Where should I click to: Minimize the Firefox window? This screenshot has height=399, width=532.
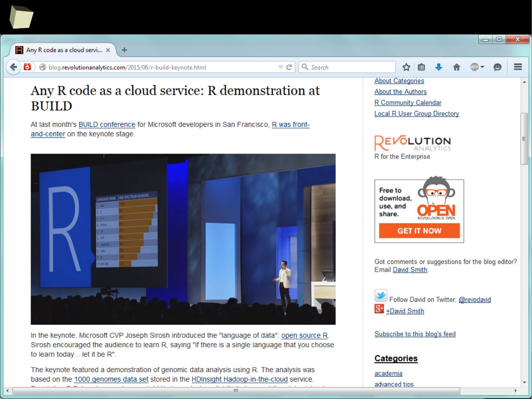[x=485, y=40]
